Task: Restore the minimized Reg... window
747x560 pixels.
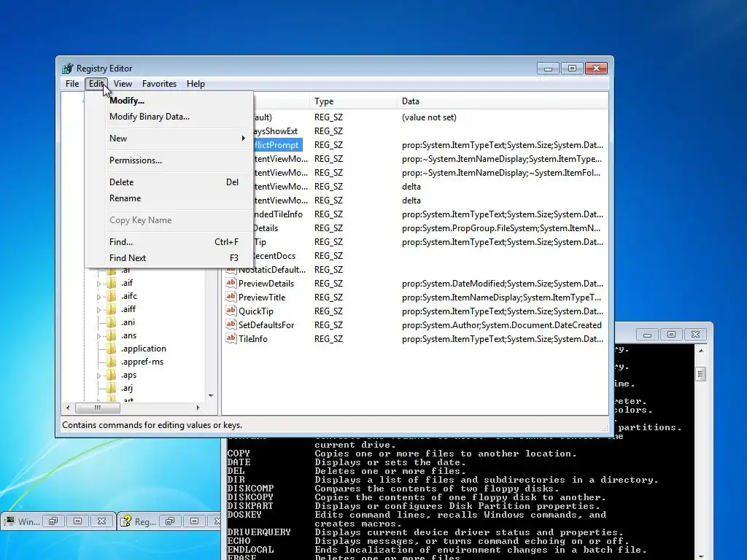Action: coord(170,521)
